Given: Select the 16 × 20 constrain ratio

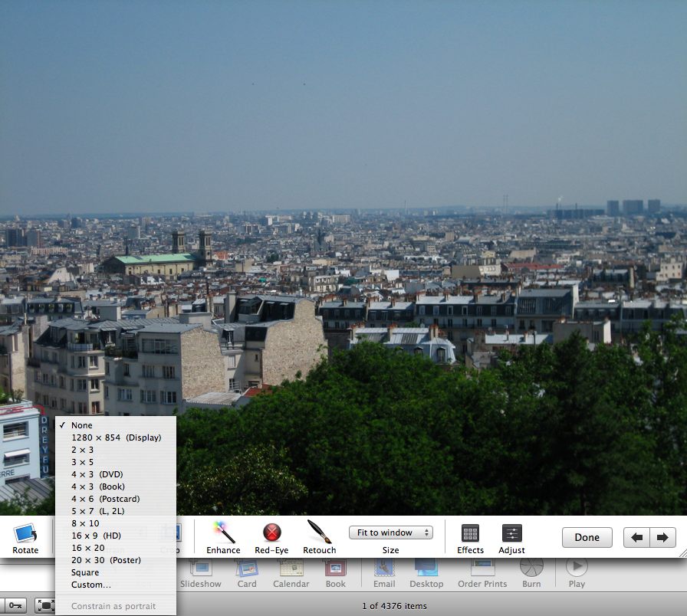Looking at the screenshot, I should tap(116, 548).
